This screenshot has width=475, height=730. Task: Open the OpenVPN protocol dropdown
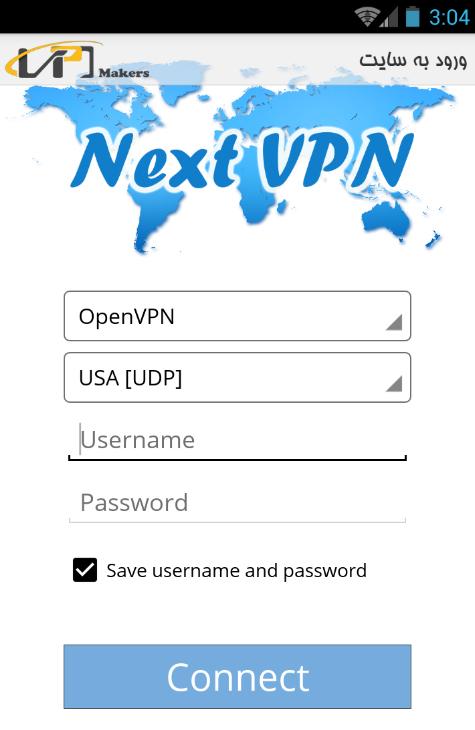pos(238,316)
